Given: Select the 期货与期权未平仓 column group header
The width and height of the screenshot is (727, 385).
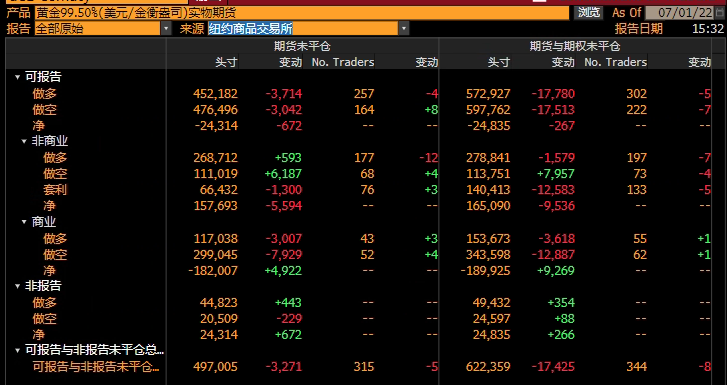Looking at the screenshot, I should (575, 46).
